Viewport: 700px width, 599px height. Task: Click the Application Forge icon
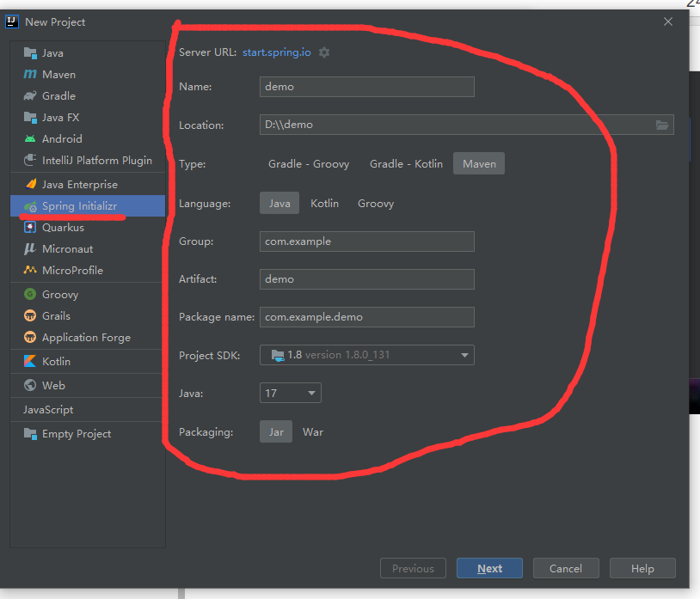pyautogui.click(x=30, y=337)
